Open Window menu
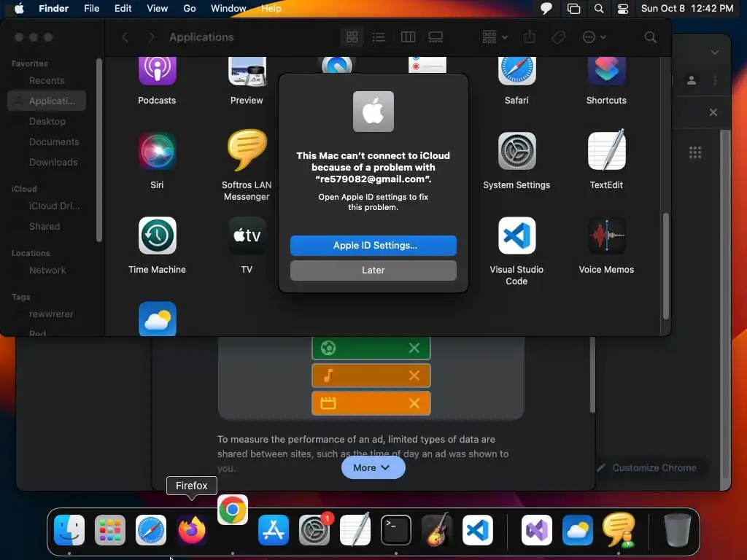This screenshot has width=747, height=560. (x=228, y=9)
